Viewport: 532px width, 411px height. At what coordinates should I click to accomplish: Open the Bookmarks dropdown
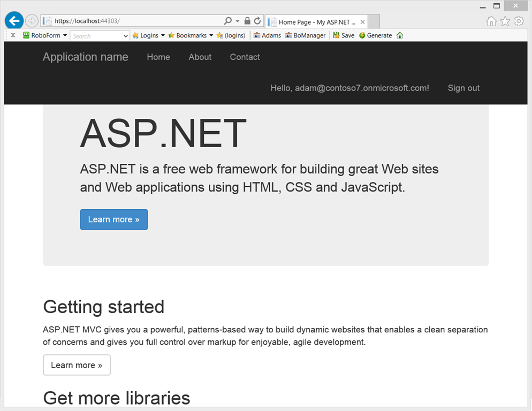pyautogui.click(x=191, y=35)
